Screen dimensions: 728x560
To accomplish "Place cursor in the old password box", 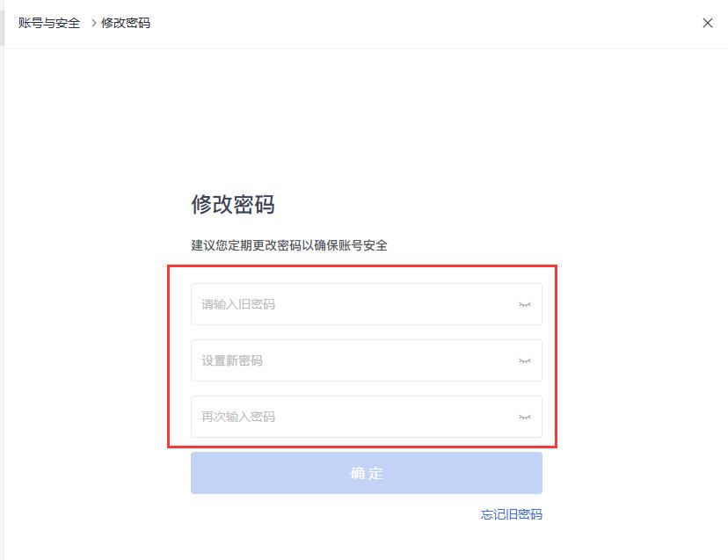I will tap(352, 304).
